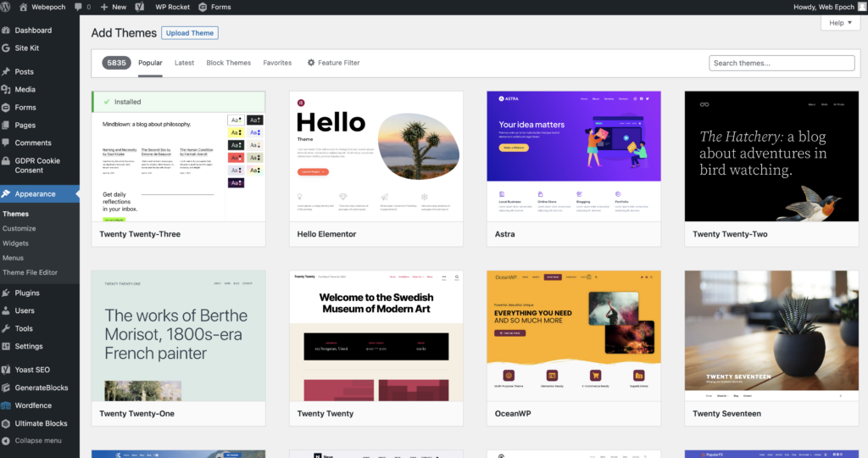
Task: Click the Collapse menu arrow icon
Action: click(x=6, y=441)
